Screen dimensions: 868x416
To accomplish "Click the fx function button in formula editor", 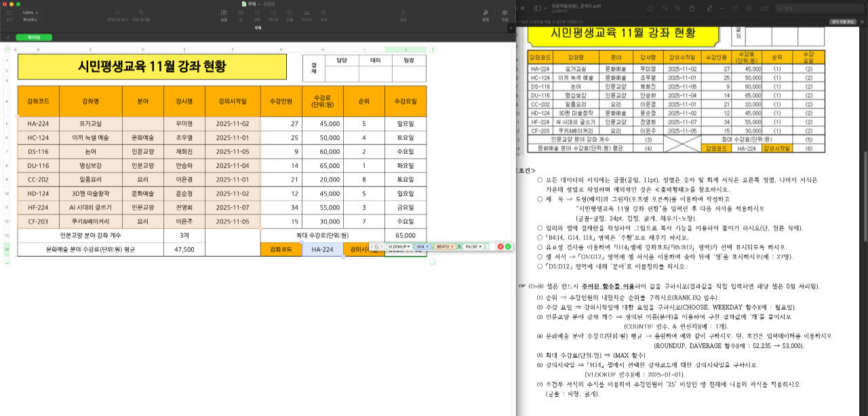I will [x=377, y=247].
